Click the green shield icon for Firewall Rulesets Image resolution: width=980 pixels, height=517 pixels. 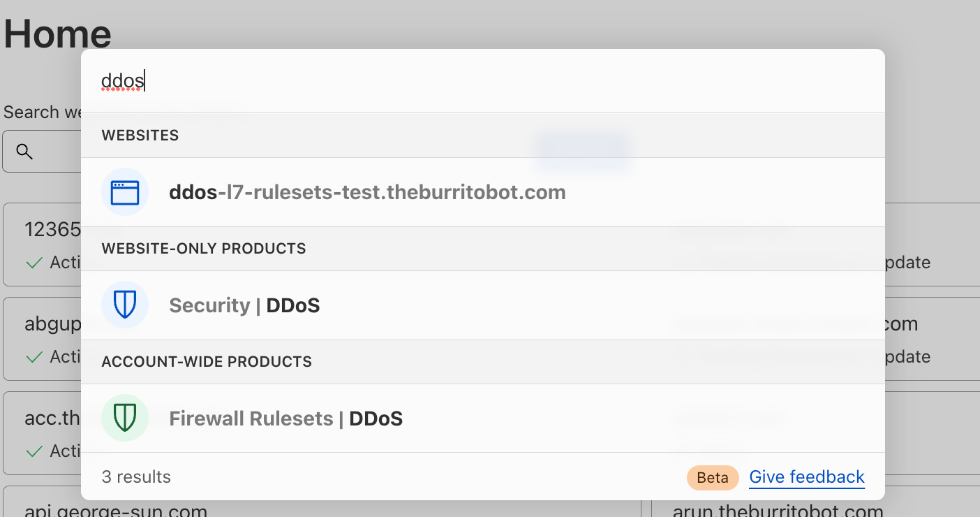point(125,418)
